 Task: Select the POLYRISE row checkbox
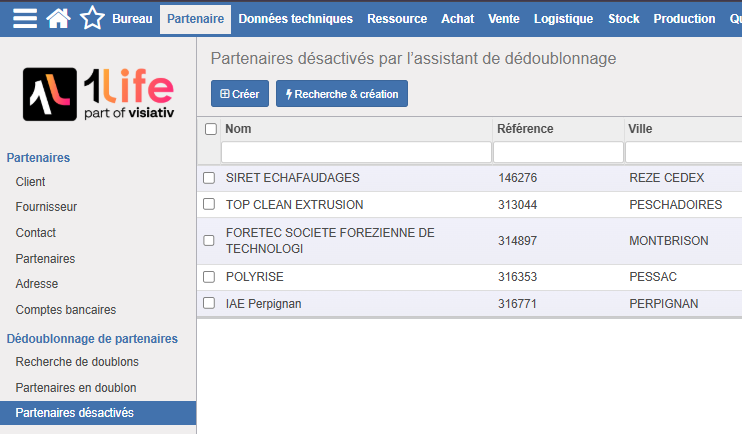209,277
